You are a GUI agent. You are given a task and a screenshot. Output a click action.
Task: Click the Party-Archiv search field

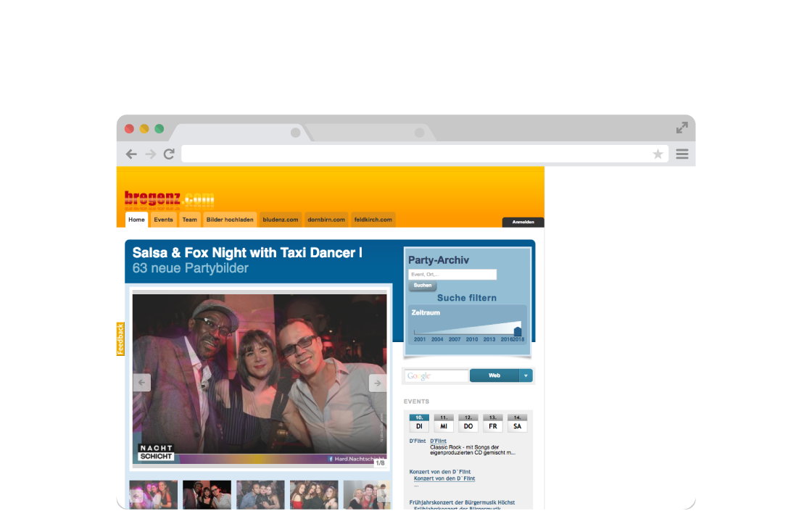[x=452, y=275]
